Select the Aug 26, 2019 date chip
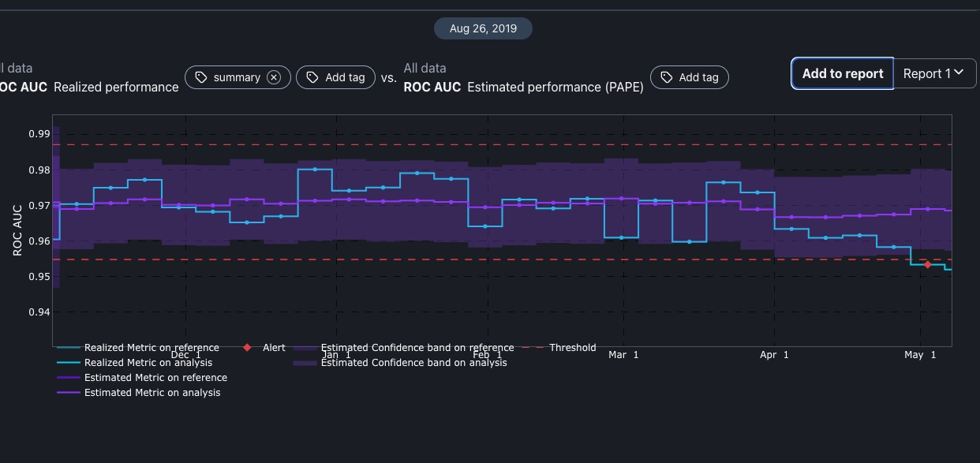Viewport: 980px width, 463px height. [483, 28]
